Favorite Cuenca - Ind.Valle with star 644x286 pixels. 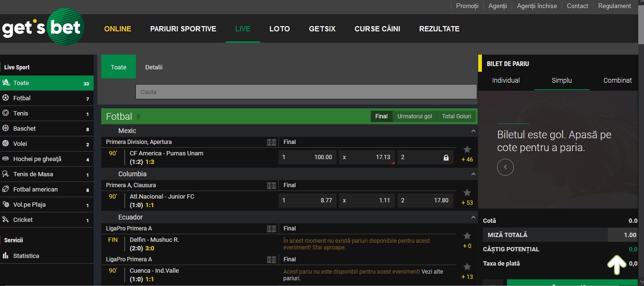(467, 267)
